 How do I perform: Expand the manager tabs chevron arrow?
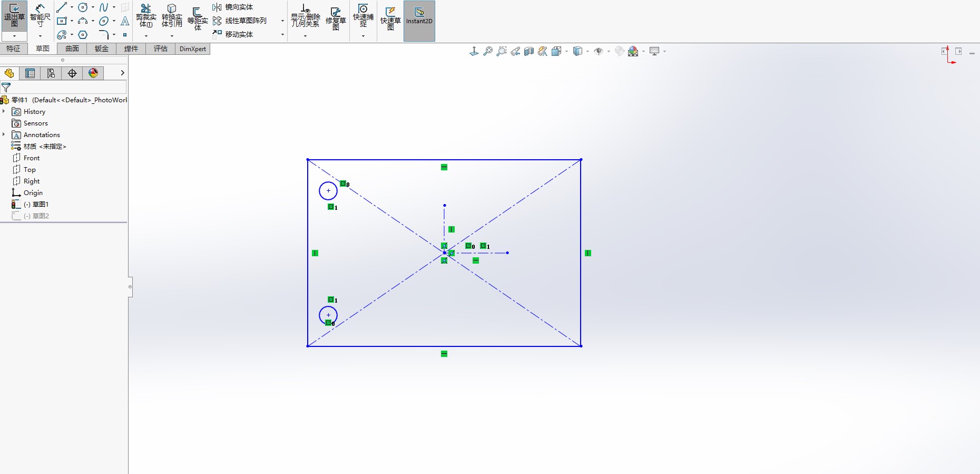tap(122, 73)
